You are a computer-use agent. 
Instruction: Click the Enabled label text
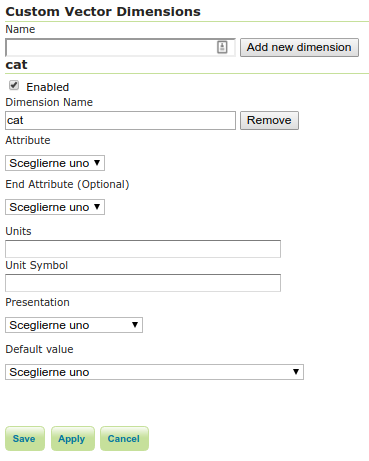(x=48, y=87)
